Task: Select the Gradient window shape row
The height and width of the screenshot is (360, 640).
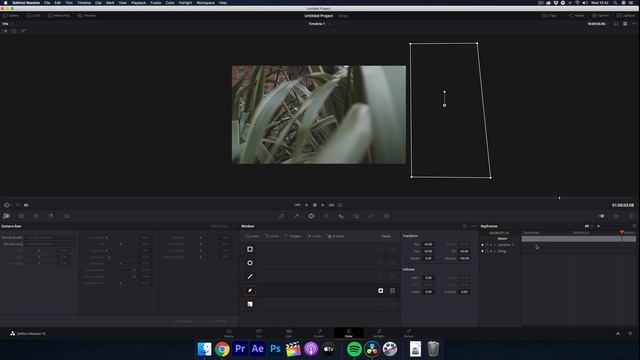Action: [x=320, y=304]
